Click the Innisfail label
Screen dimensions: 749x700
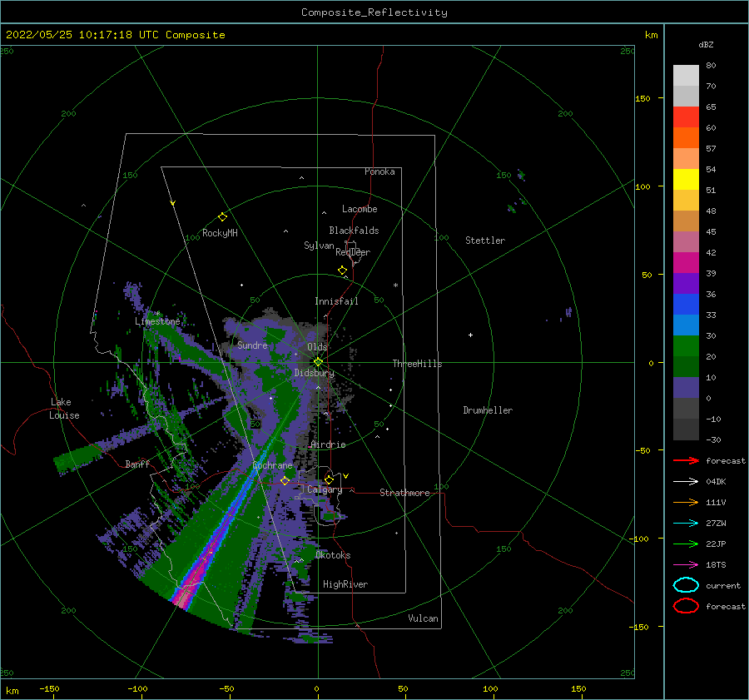(x=336, y=301)
